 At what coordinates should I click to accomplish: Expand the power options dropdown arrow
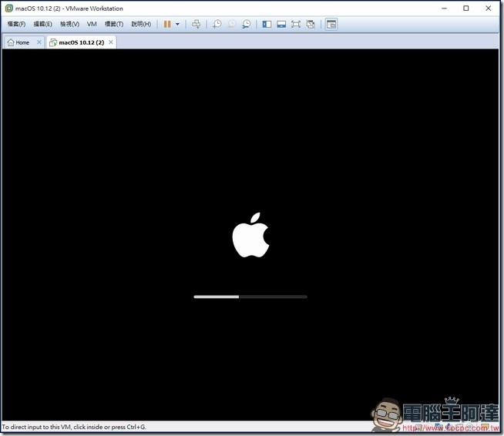point(177,24)
